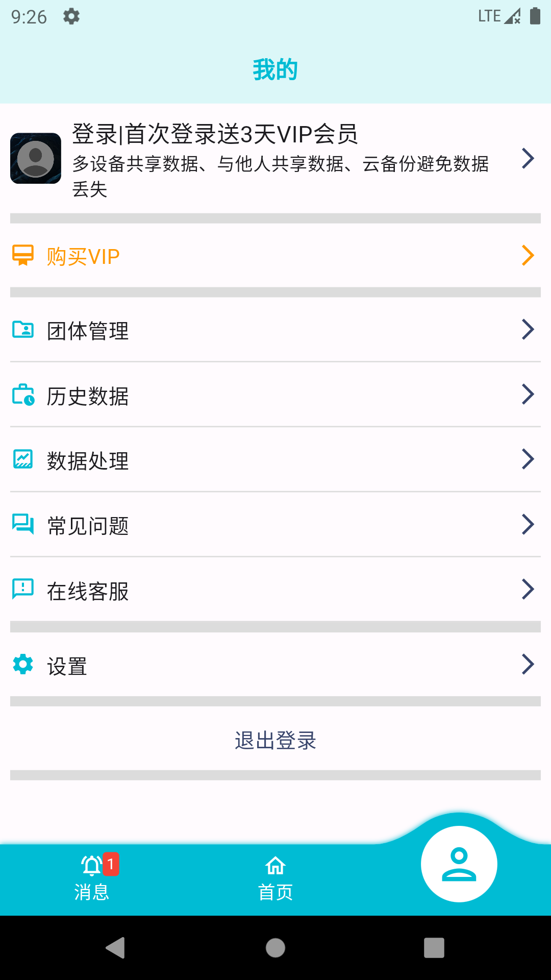Open the 历史数据 menu entry
Image resolution: width=551 pixels, height=980 pixels.
pos(88,396)
